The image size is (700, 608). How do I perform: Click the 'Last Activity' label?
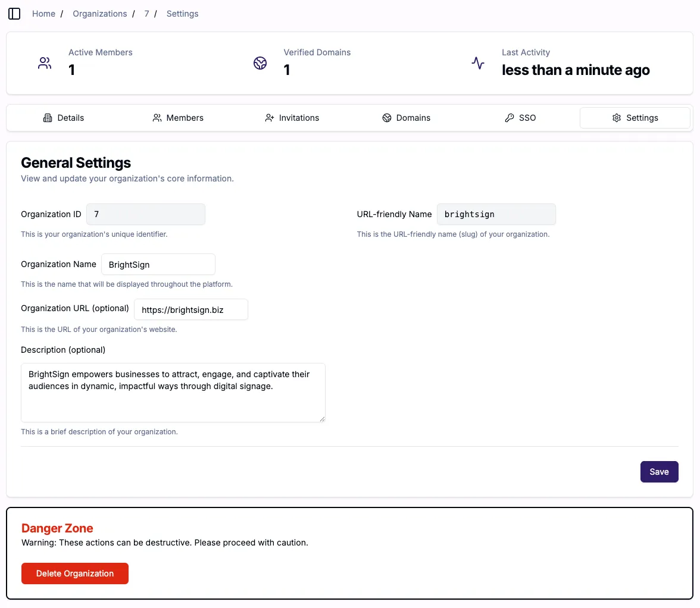tap(526, 52)
